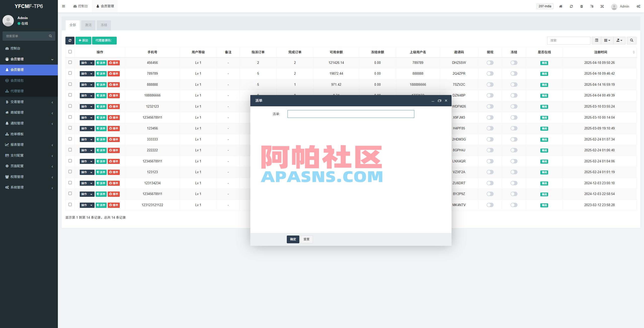Click the trash icon in the top bar
The height and width of the screenshot is (328, 644).
click(581, 6)
